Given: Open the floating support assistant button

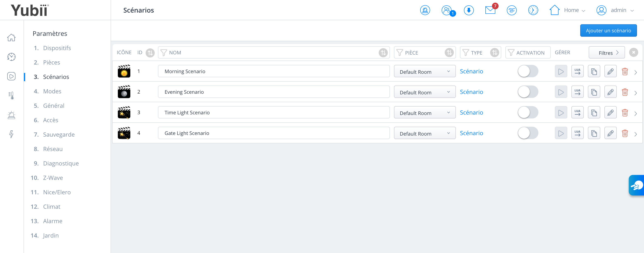Looking at the screenshot, I should click(x=637, y=185).
